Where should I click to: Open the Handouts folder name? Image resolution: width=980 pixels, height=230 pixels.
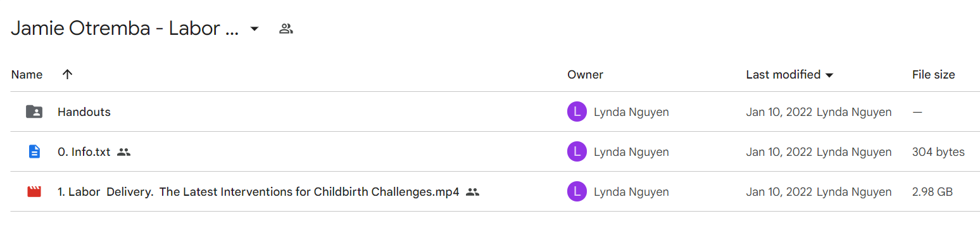[x=84, y=112]
